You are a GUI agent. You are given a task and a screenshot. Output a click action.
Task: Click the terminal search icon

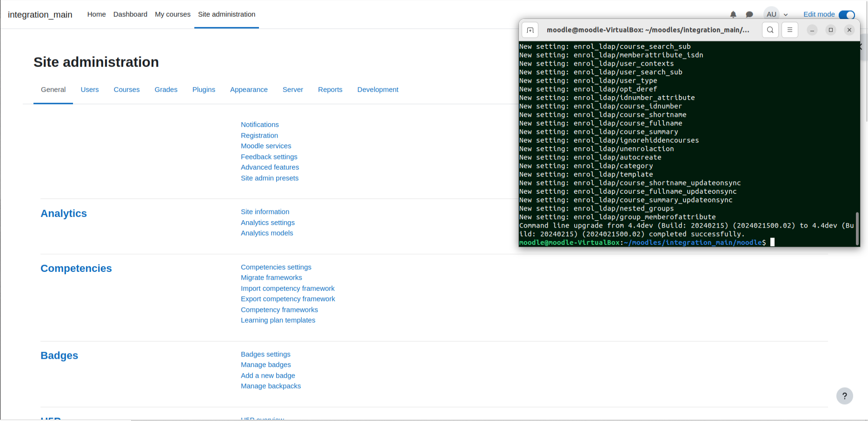pyautogui.click(x=770, y=30)
